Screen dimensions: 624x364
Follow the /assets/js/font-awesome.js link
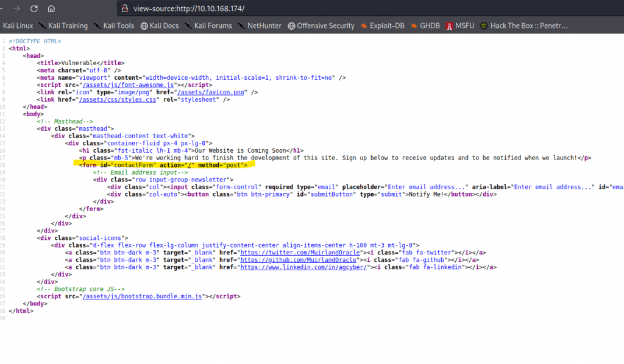pos(128,85)
